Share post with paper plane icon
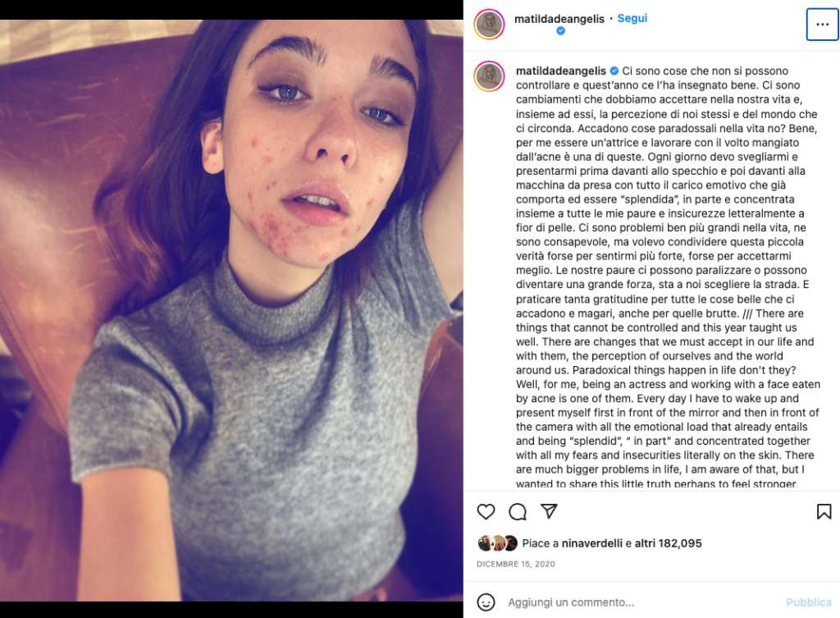The width and height of the screenshot is (840, 618). [x=549, y=511]
